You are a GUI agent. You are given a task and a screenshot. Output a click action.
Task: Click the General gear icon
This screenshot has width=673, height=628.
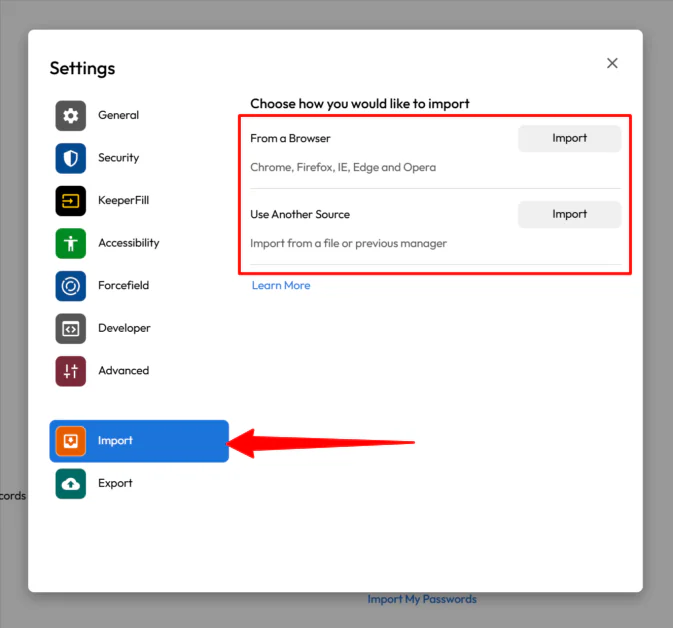pos(70,115)
